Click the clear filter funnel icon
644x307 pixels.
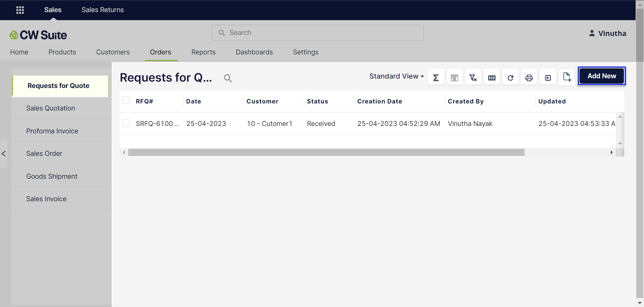tap(473, 78)
